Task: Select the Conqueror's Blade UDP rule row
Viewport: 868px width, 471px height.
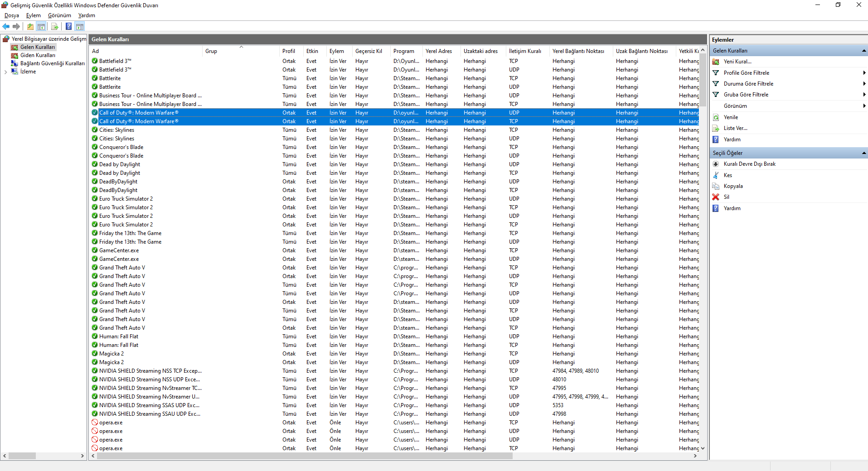Action: (394, 156)
